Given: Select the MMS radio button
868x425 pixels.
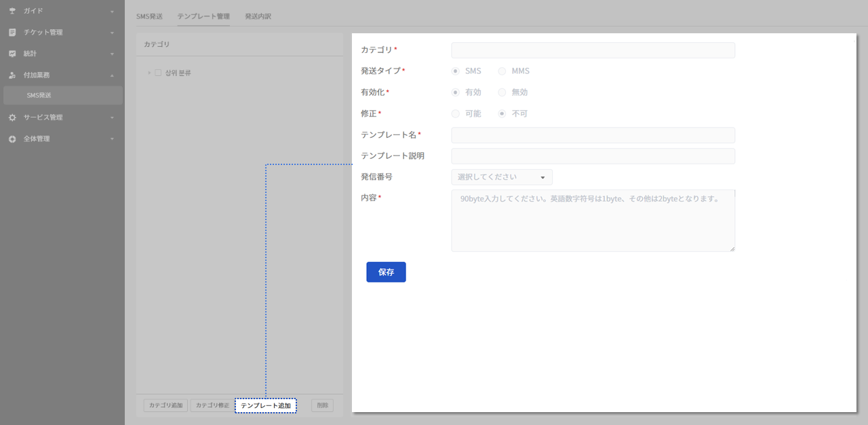Looking at the screenshot, I should (502, 71).
